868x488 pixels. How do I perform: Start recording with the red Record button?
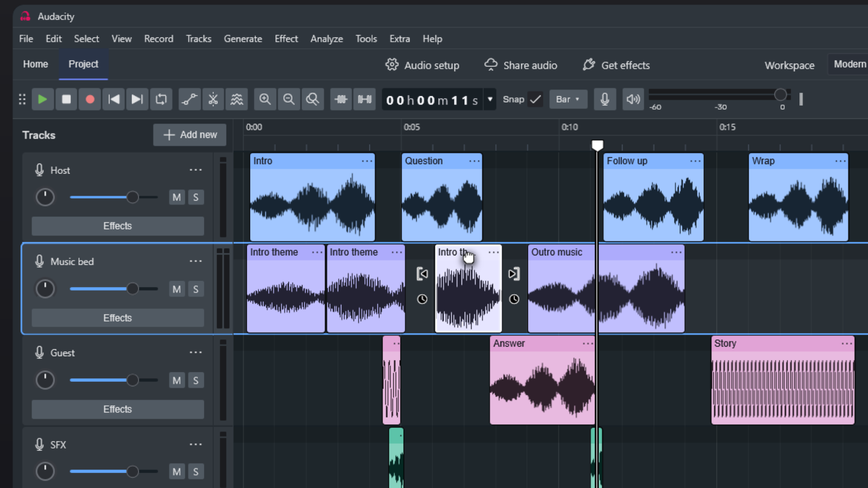click(x=90, y=99)
